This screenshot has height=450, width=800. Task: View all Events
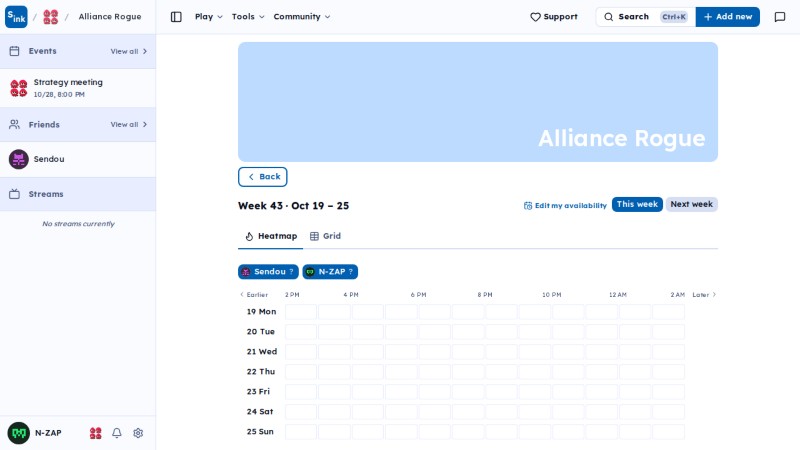coord(129,52)
